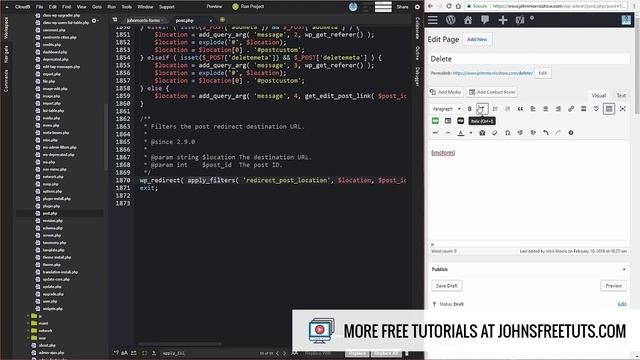The image size is (640, 360).
Task: Click Run Project button in Cloud9
Action: [249, 7]
